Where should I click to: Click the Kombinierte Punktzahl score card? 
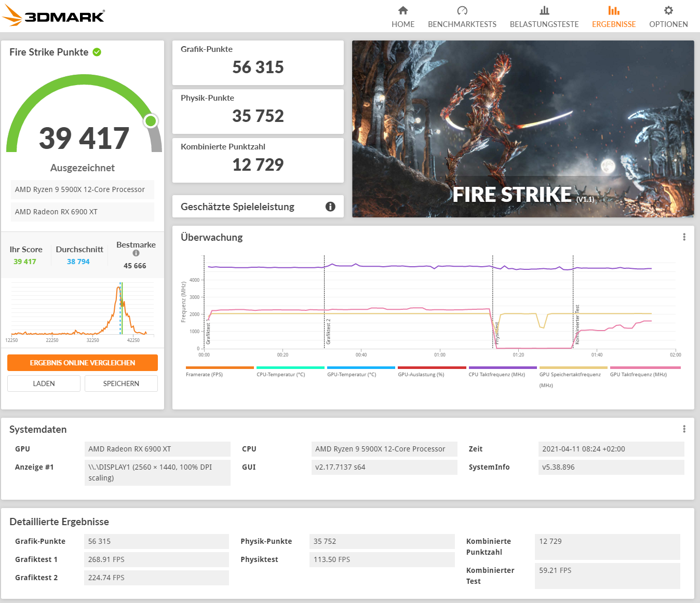(x=258, y=160)
